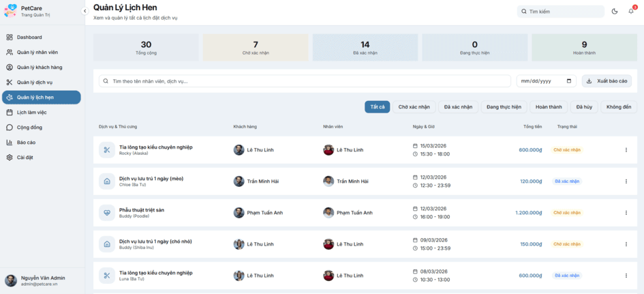Filter by Hoàn thành tab

(548, 107)
